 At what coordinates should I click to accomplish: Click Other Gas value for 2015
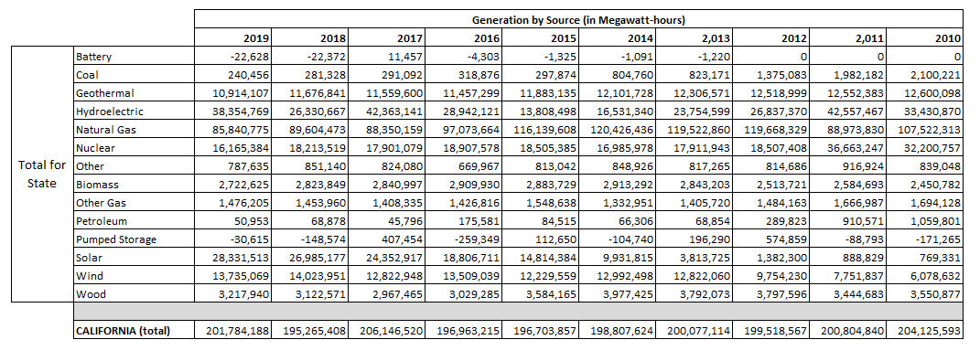tap(540, 203)
